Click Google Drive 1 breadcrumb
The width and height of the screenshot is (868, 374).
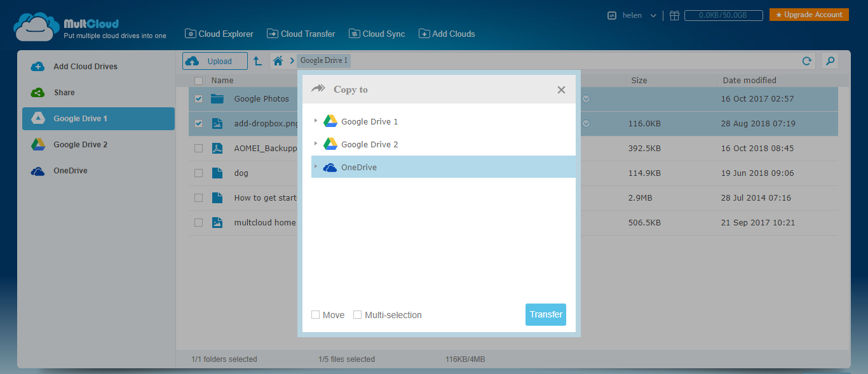coord(323,61)
